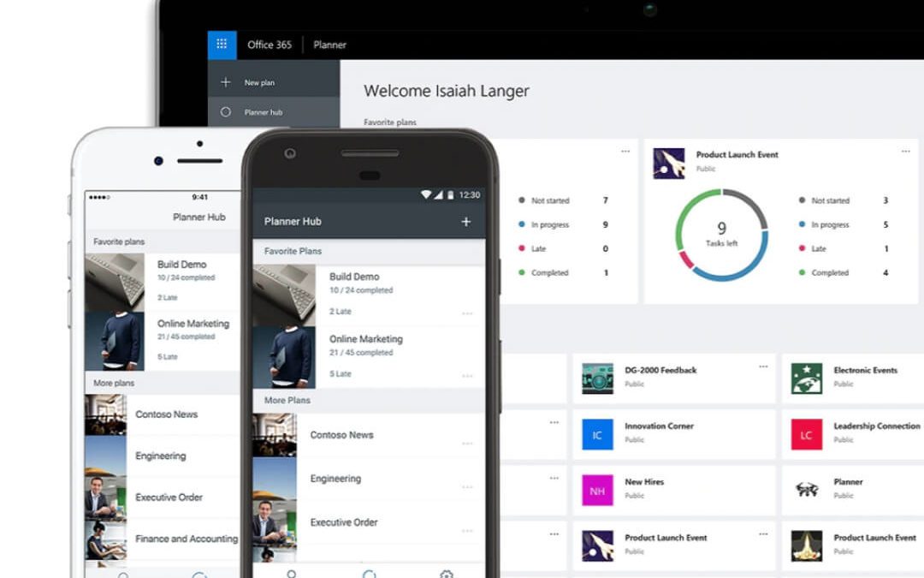Screen dimensions: 924x578
Task: Click the Completed 4 legend entry
Action: 844,272
